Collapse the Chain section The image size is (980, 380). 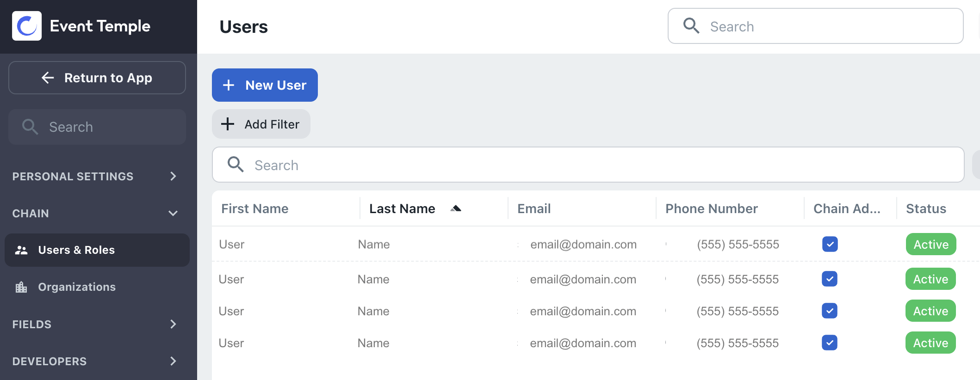(173, 213)
